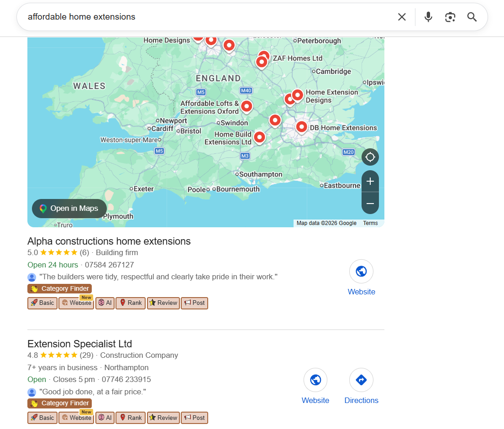Viewport: 504px width, 429px height.
Task: Select the Home Build Extensions Ltd map pin
Action: click(259, 137)
